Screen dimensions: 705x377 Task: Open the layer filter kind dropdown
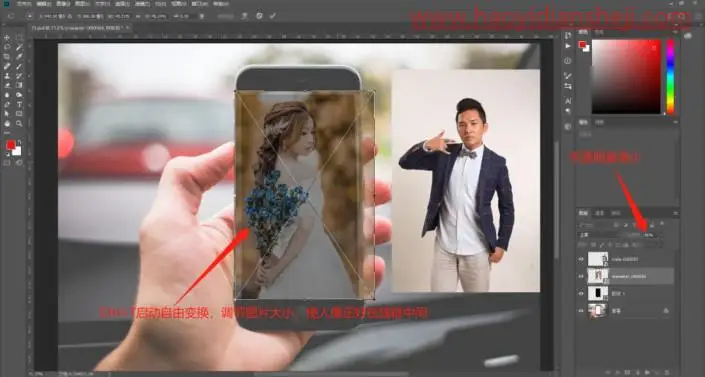(593, 224)
